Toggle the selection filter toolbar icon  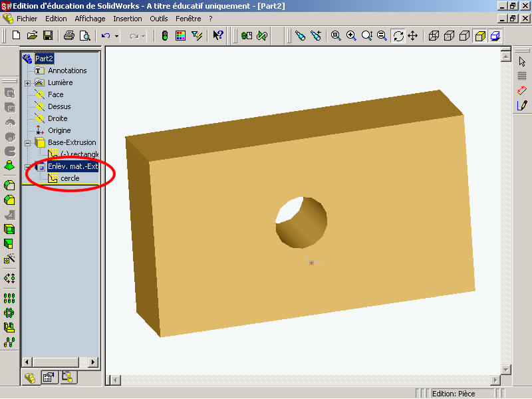point(197,35)
